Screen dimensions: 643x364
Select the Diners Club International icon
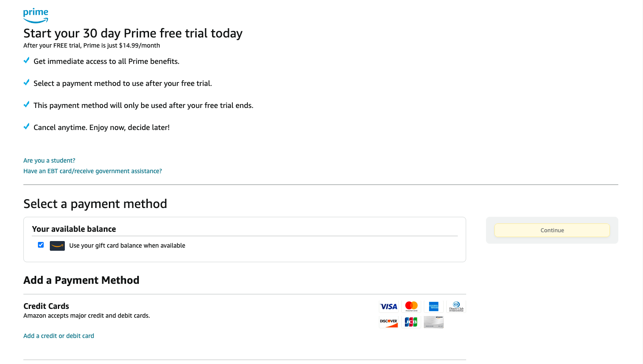456,306
